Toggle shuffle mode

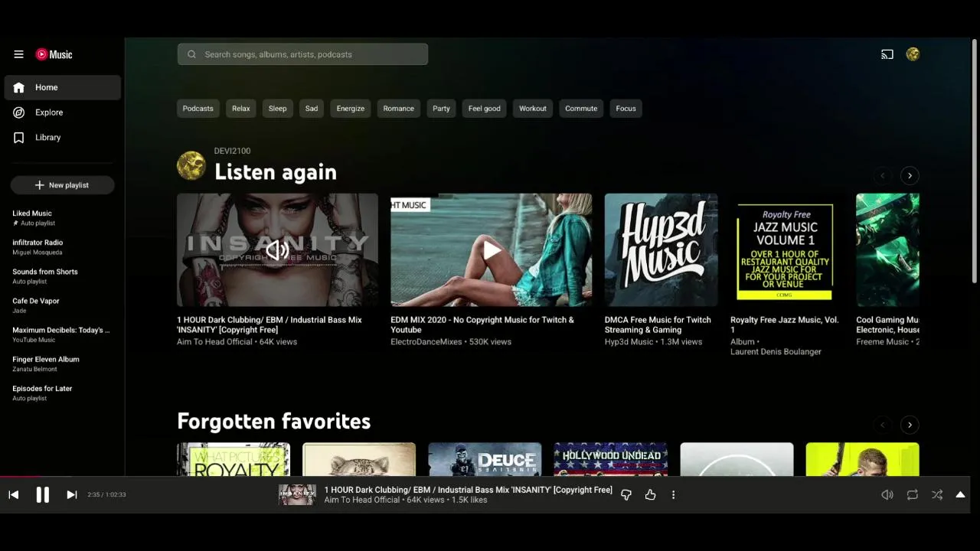click(x=937, y=495)
